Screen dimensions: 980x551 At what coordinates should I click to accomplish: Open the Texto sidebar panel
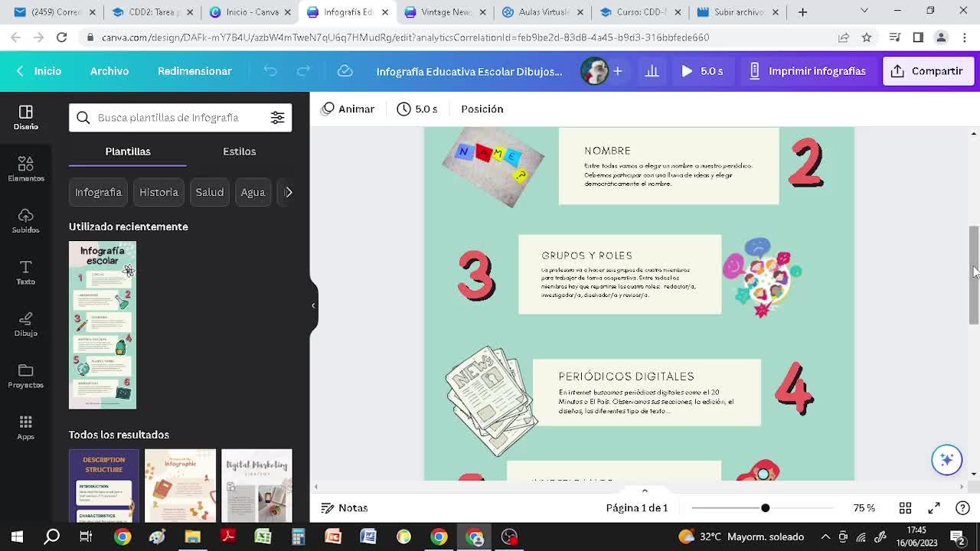click(x=26, y=272)
